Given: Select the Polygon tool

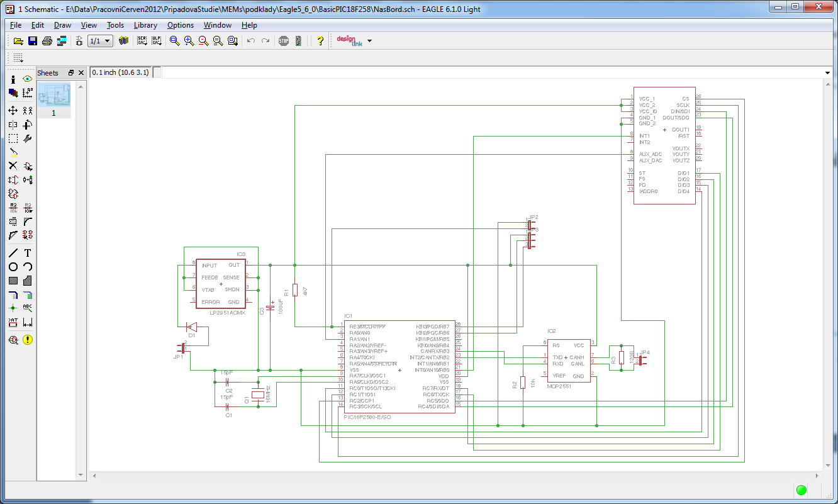Looking at the screenshot, I should (x=28, y=281).
